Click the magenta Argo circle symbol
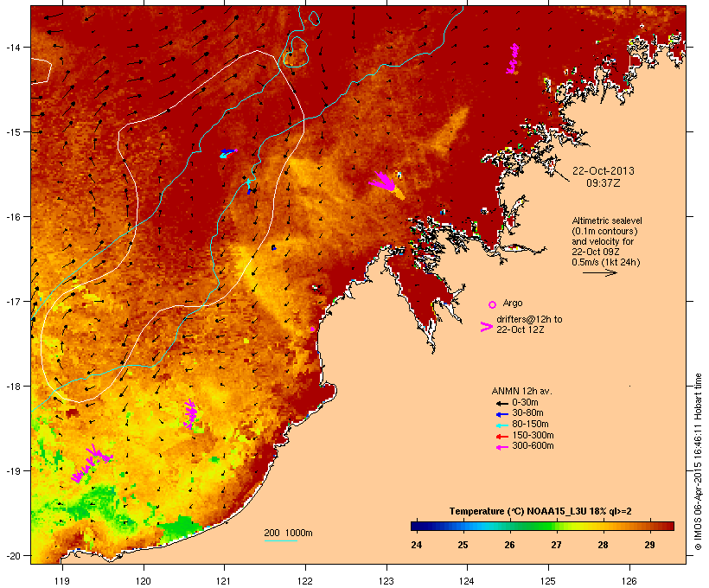This screenshot has height=588, width=709. [493, 304]
